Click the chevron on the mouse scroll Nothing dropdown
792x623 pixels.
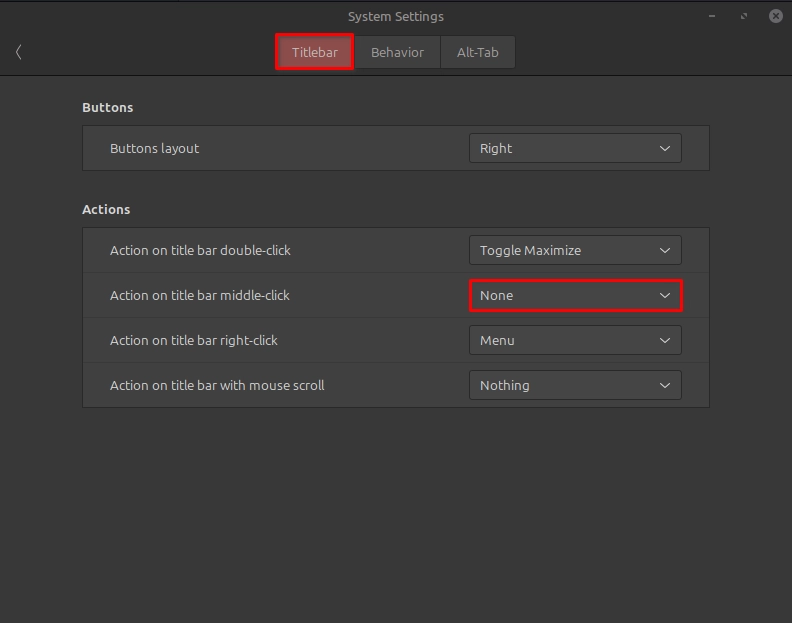pyautogui.click(x=665, y=385)
